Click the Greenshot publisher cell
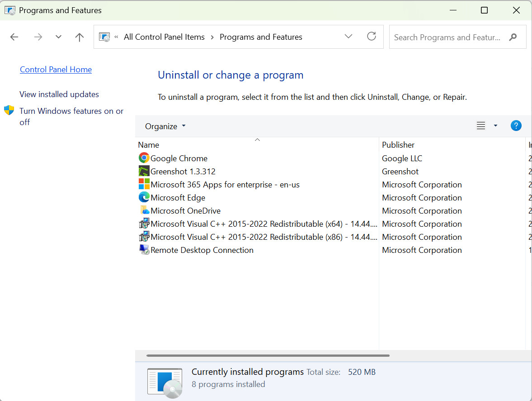532x401 pixels. click(400, 172)
